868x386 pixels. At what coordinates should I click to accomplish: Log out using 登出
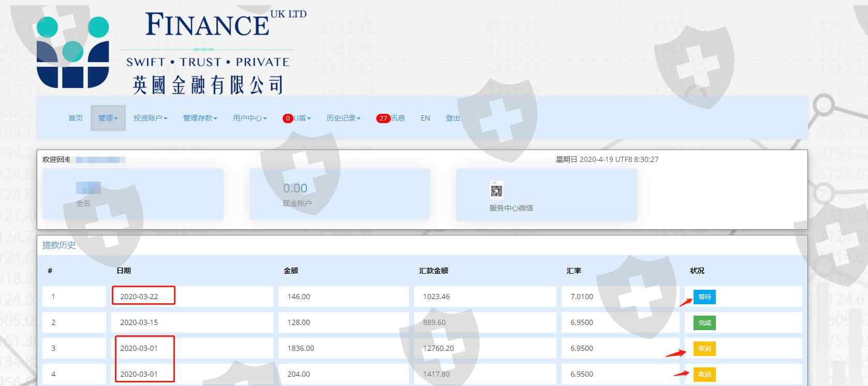[453, 118]
